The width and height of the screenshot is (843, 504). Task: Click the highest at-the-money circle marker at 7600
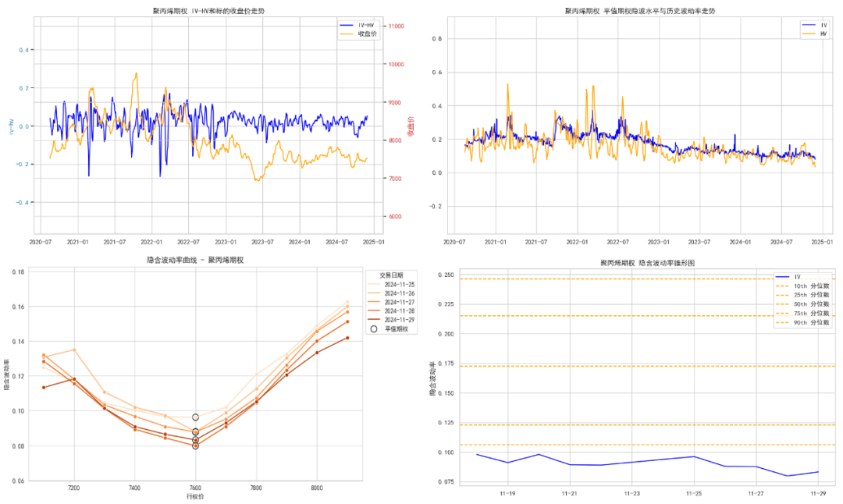196,417
